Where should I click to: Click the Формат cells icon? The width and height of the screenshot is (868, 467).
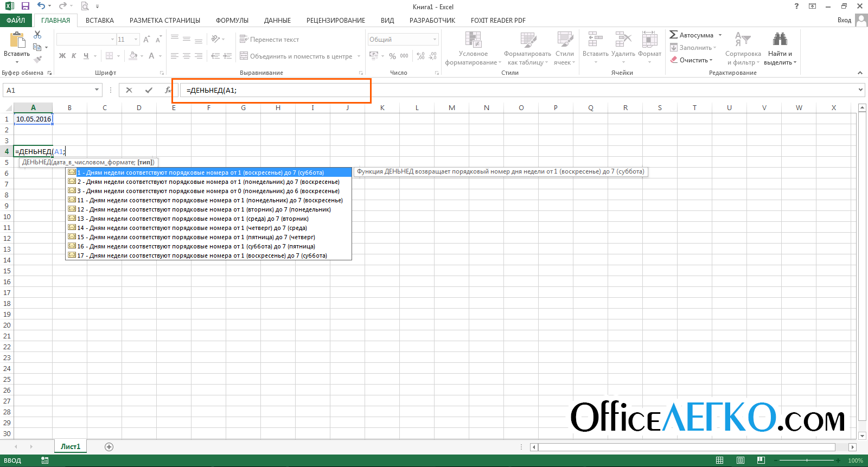pos(650,40)
